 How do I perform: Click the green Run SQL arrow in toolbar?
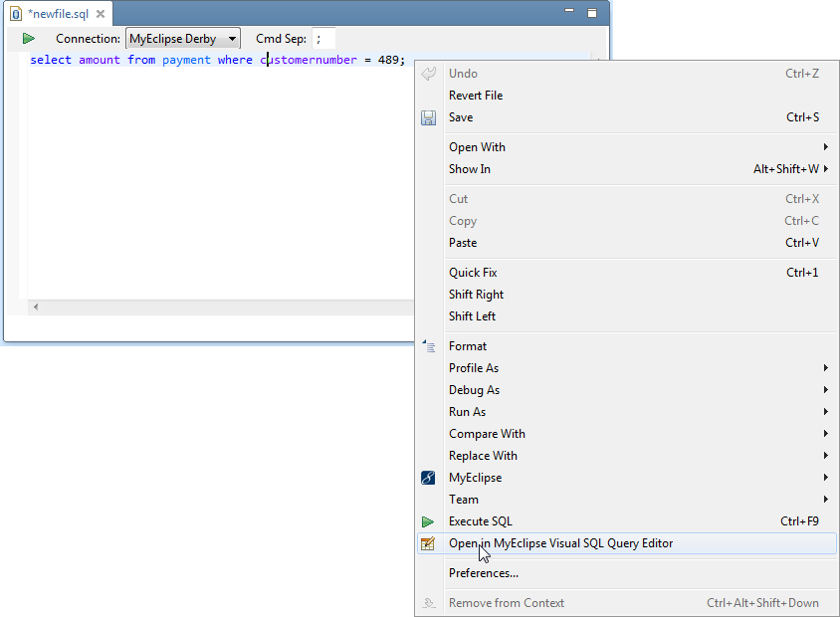(29, 39)
